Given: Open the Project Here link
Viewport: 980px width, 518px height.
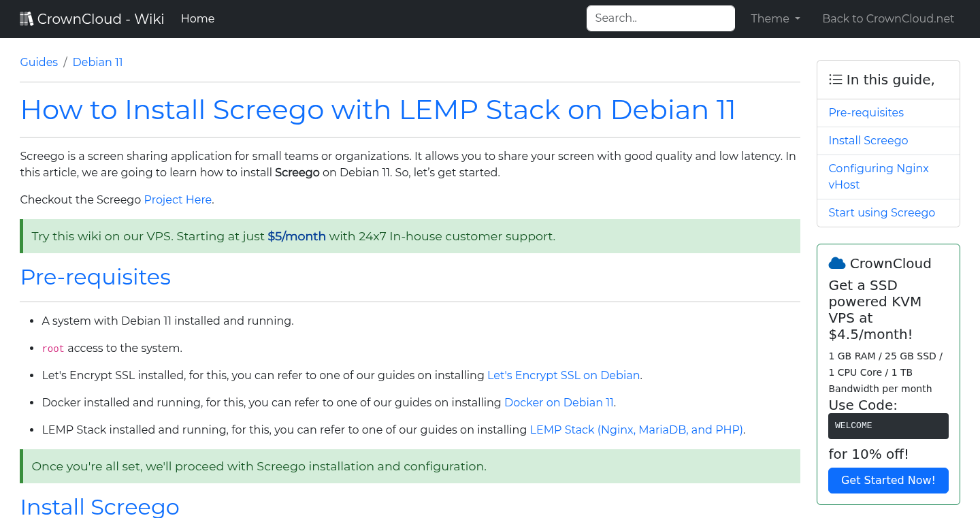Looking at the screenshot, I should pyautogui.click(x=178, y=200).
